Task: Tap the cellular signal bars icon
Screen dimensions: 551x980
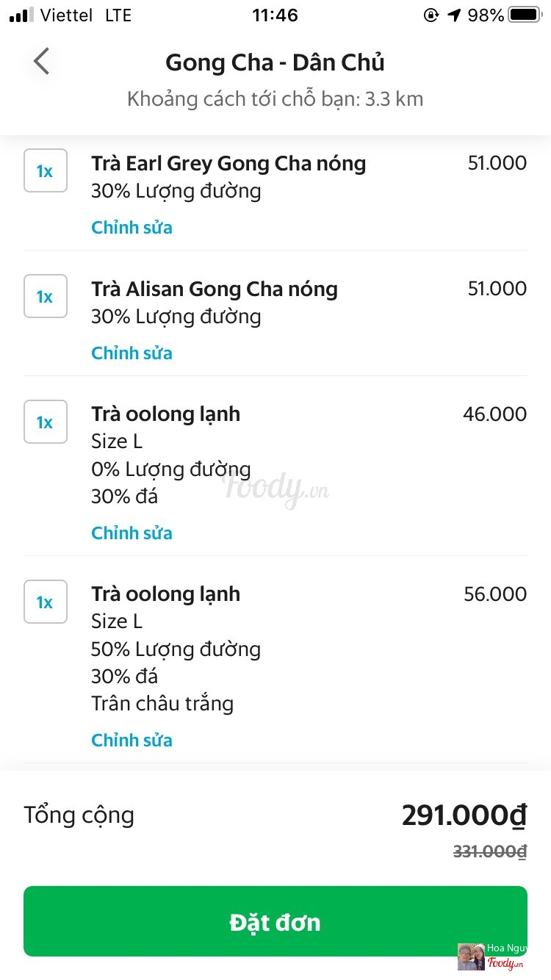Action: pyautogui.click(x=21, y=15)
